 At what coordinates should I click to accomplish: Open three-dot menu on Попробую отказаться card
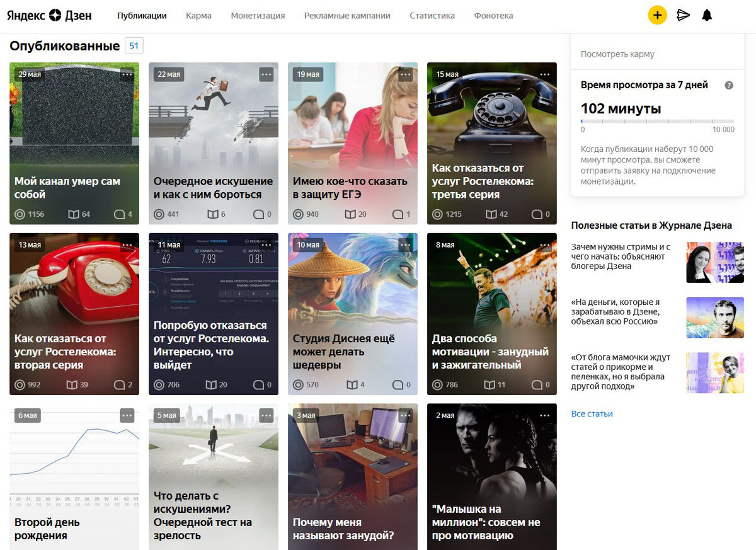click(266, 244)
